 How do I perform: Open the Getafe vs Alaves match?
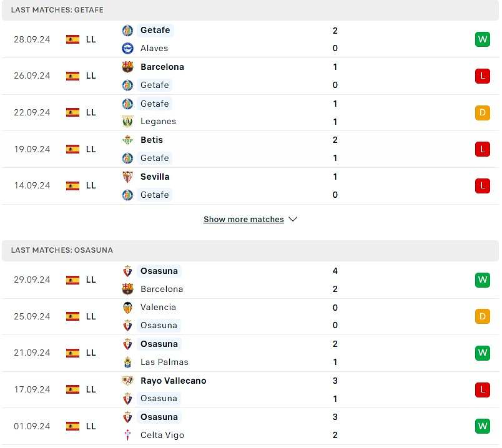coord(250,39)
